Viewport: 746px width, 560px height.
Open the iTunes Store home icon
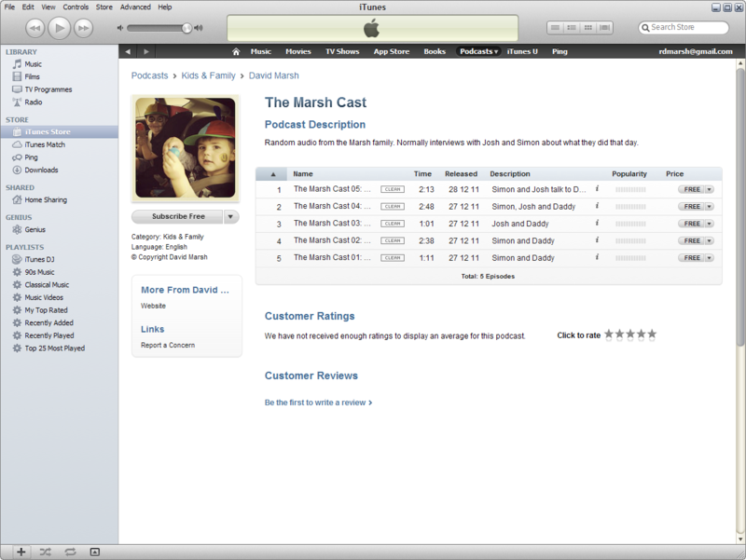pos(236,51)
